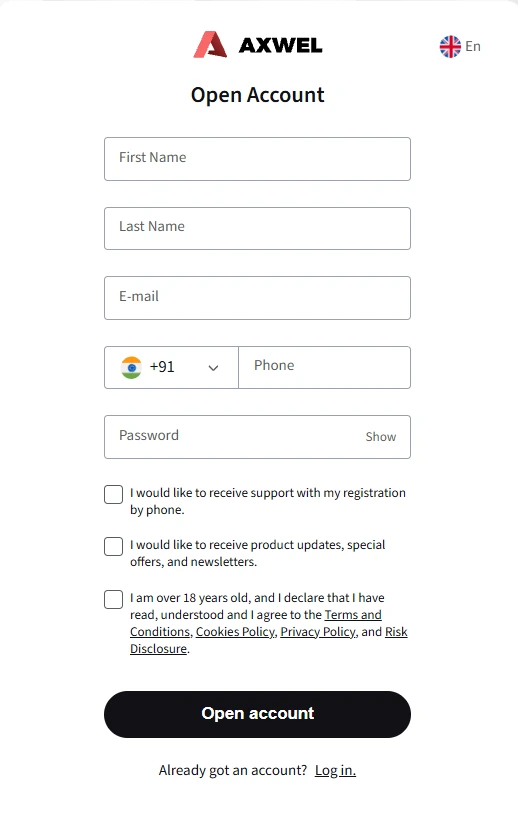Open the Privacy Policy link
518x814 pixels.
[x=318, y=632]
